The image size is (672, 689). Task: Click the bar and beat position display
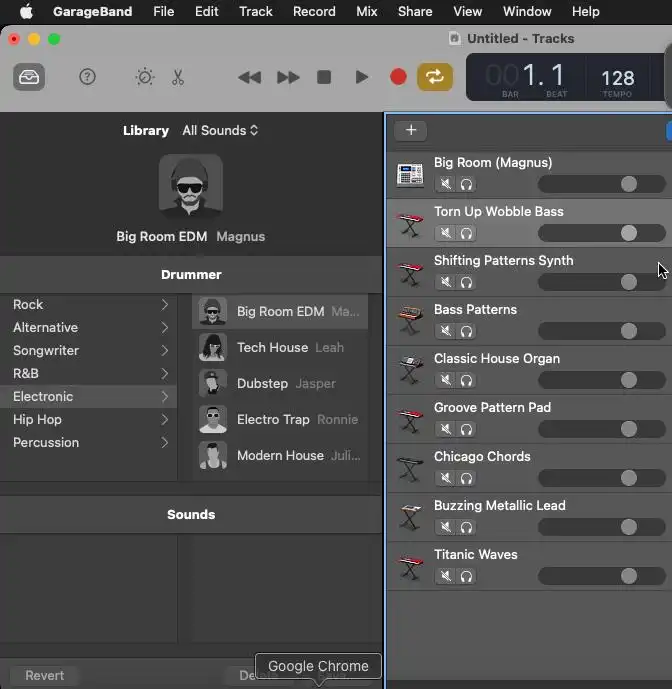point(526,78)
